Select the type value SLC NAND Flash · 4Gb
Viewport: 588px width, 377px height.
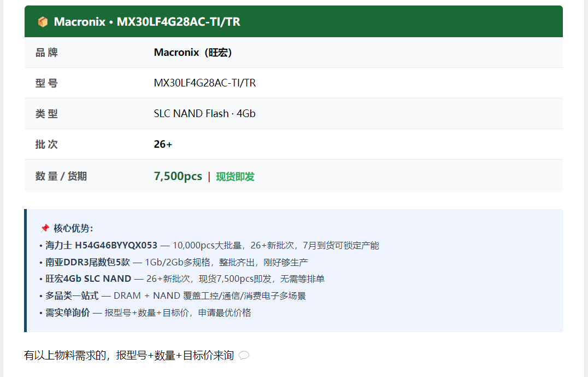(205, 113)
